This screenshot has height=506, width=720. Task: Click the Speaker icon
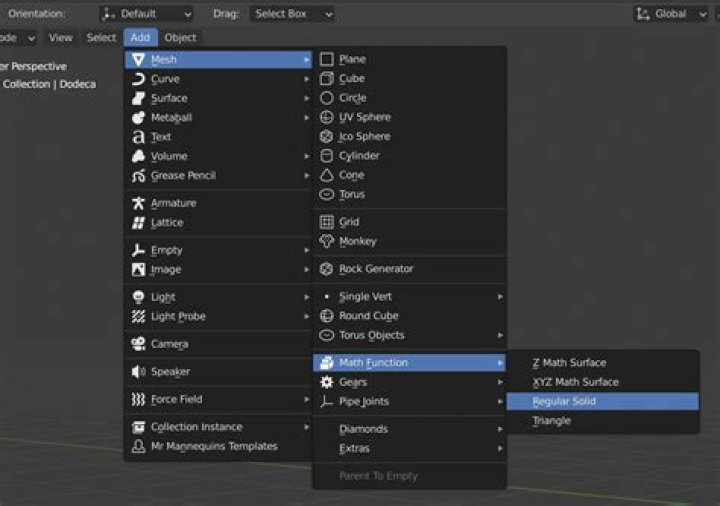(x=138, y=371)
